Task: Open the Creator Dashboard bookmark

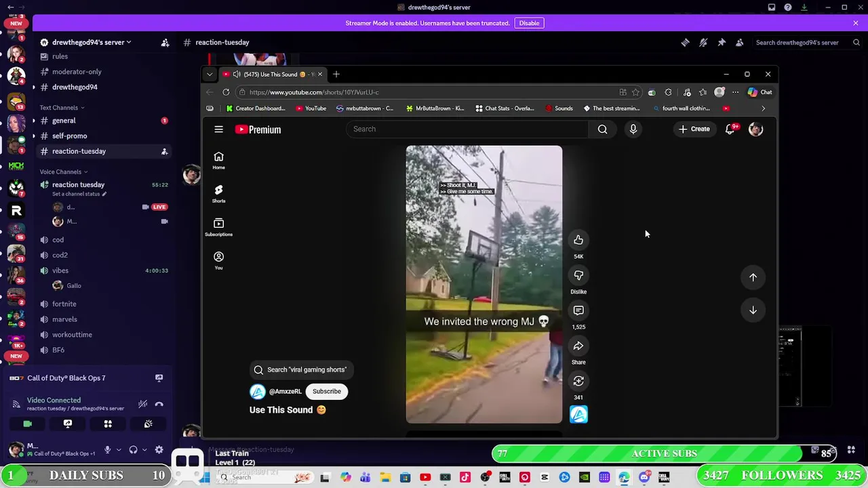Action: (x=256, y=108)
